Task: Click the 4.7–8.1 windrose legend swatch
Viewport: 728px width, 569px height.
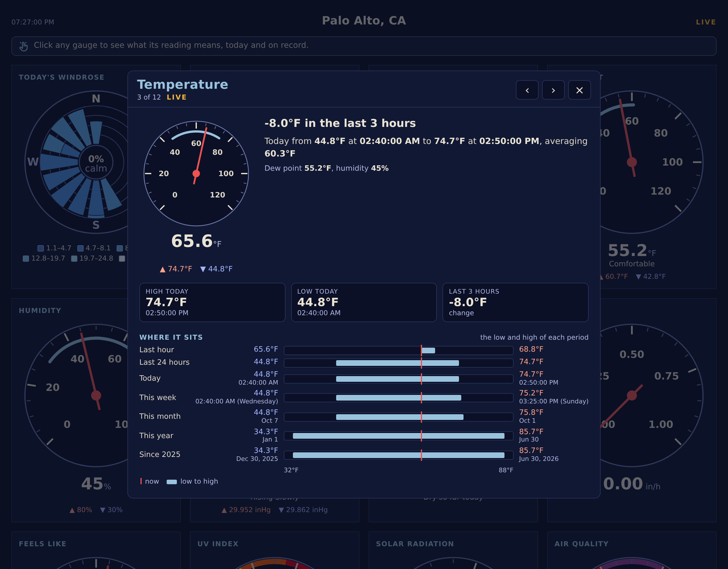Action: tap(80, 248)
